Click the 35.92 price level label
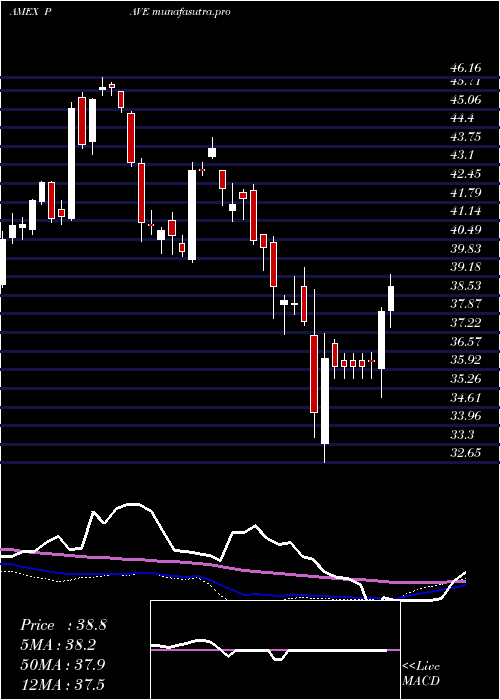Image resolution: width=500 pixels, height=700 pixels. coord(466,359)
